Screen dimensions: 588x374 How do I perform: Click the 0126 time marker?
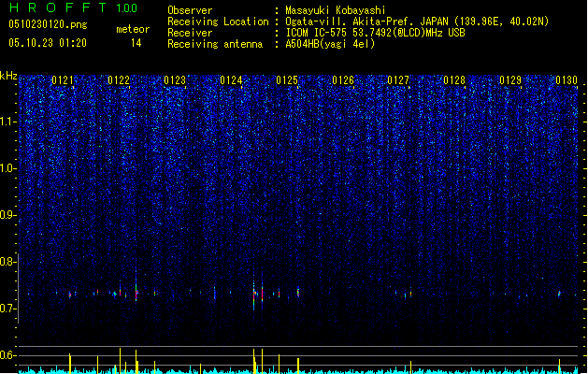[343, 80]
